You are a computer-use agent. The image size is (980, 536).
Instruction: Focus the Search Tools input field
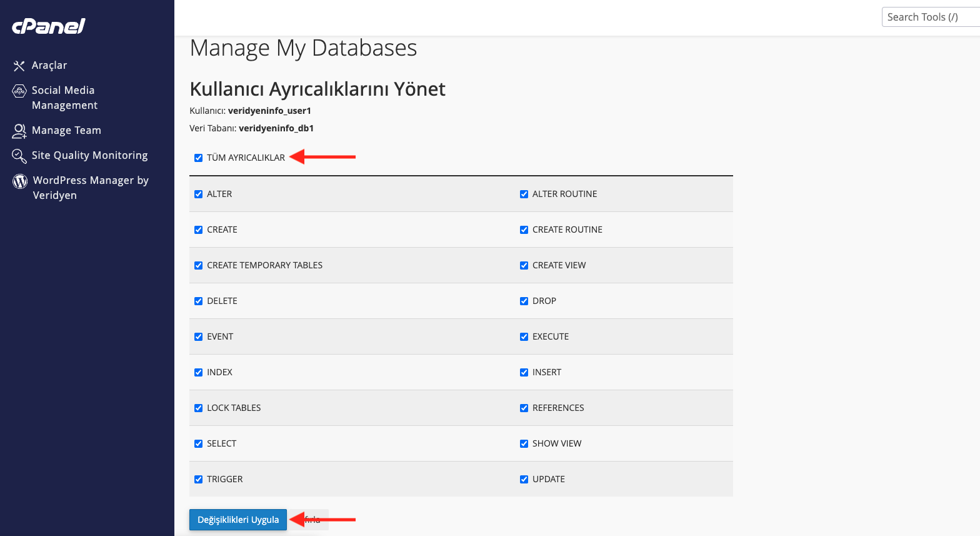(930, 18)
